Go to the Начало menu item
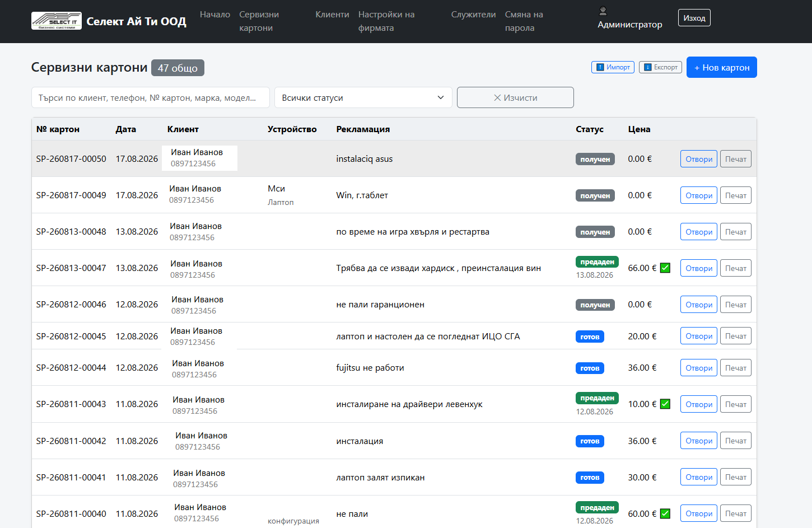Screen dimensions: 812x528 pyautogui.click(x=215, y=15)
